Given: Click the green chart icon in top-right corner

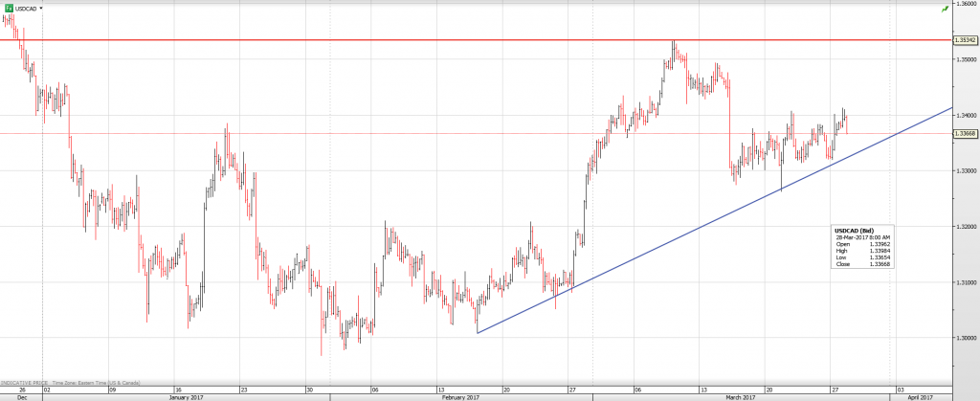Looking at the screenshot, I should (945, 8).
